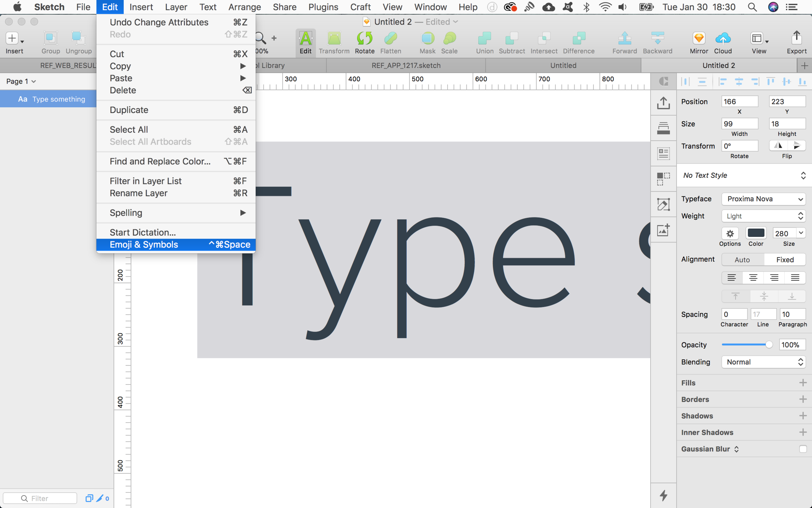The width and height of the screenshot is (812, 508).
Task: Add a new Inner Shadow
Action: pyautogui.click(x=803, y=432)
